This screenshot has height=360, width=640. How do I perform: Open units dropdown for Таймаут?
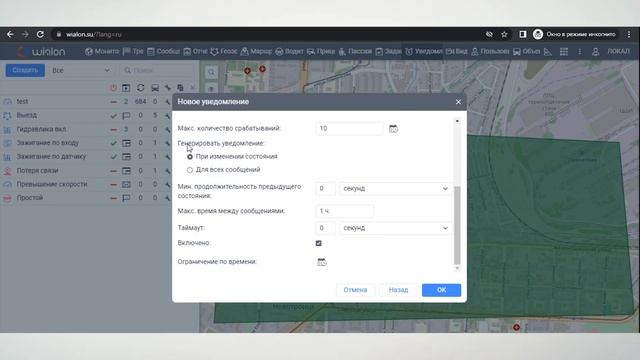click(396, 228)
